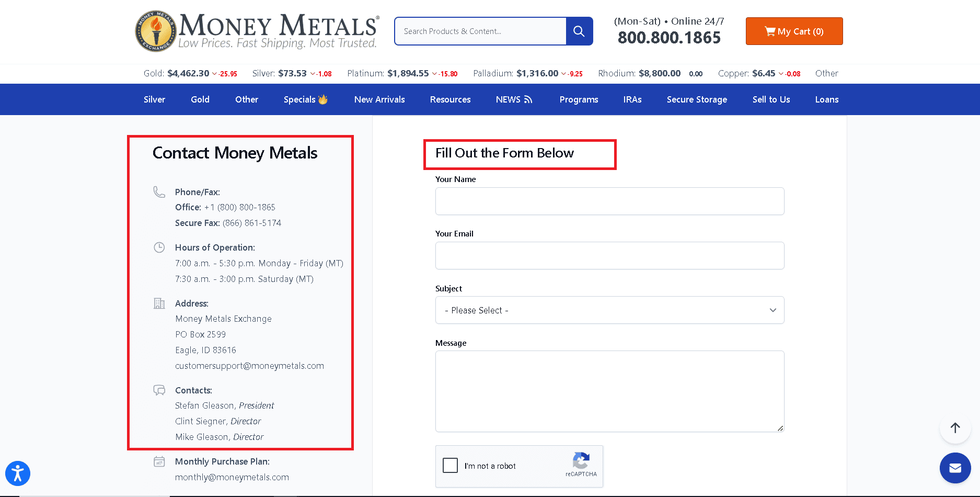Click the Your Email input field
This screenshot has width=980, height=497.
coord(609,256)
